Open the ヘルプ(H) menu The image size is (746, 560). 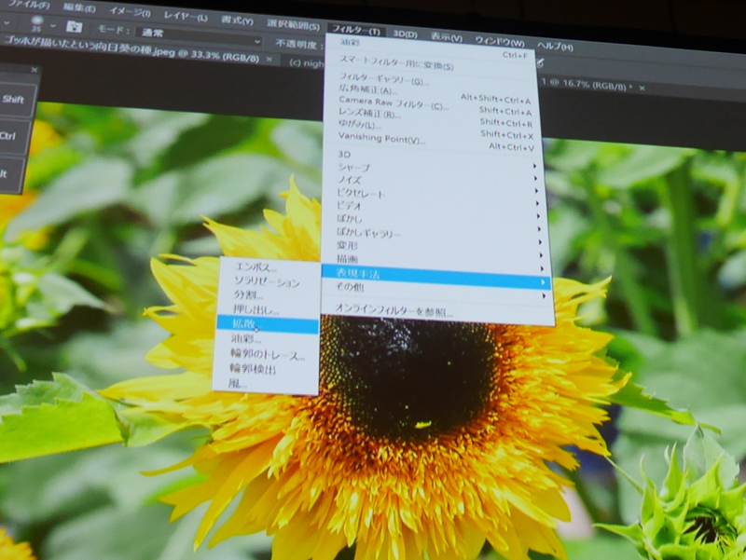555,46
